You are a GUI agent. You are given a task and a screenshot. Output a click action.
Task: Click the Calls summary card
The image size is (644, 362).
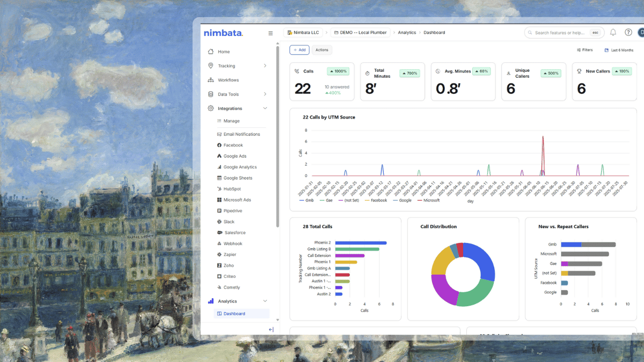[322, 82]
